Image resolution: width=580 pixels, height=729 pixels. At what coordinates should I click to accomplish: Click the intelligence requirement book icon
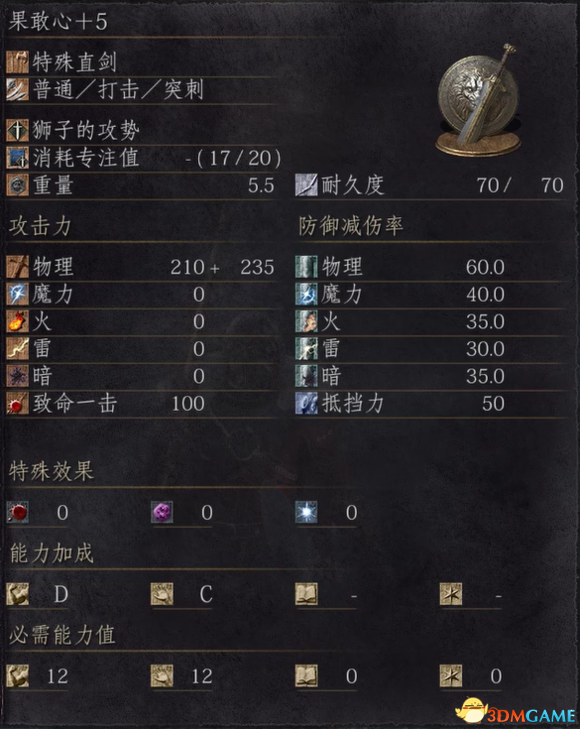(307, 676)
